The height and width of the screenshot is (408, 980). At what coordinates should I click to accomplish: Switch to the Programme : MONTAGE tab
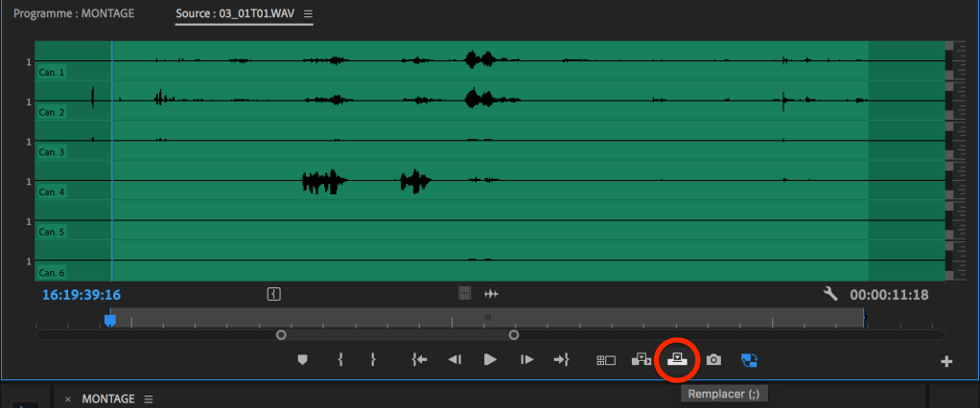pyautogui.click(x=74, y=14)
